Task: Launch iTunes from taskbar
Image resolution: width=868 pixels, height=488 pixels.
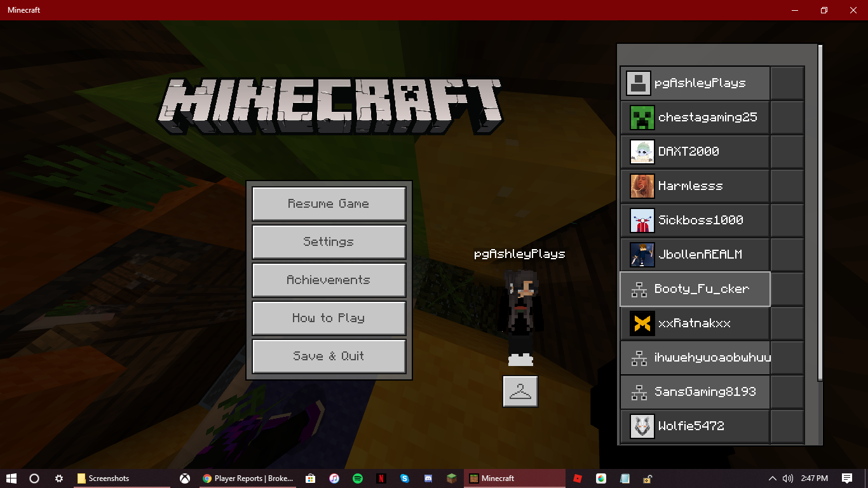Action: tap(334, 478)
